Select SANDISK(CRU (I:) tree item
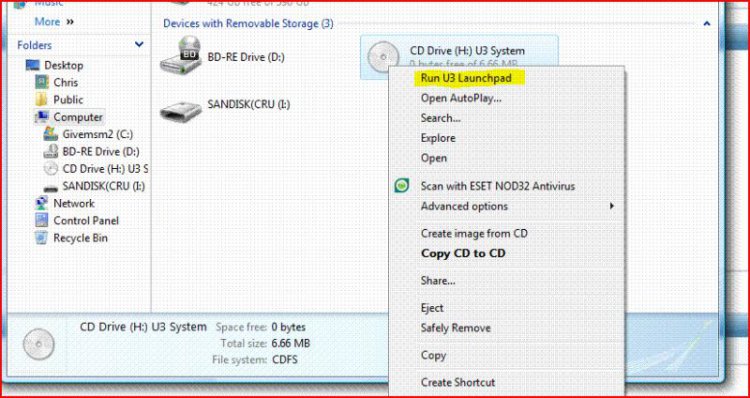Image resolution: width=750 pixels, height=398 pixels. pyautogui.click(x=104, y=186)
